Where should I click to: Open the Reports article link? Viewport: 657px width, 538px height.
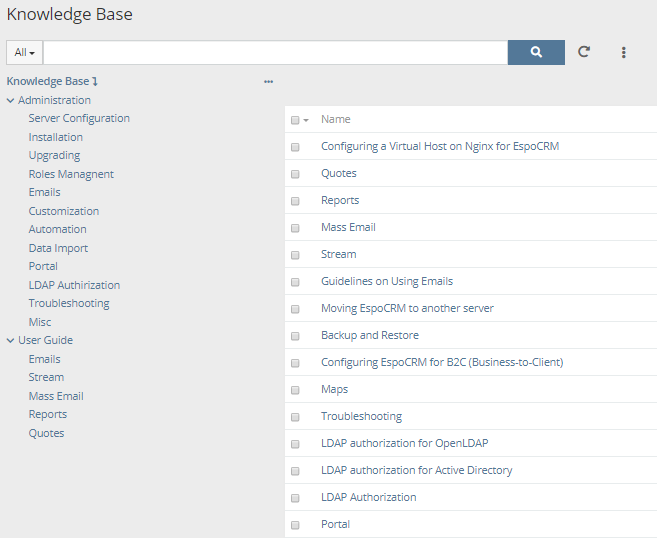click(340, 201)
